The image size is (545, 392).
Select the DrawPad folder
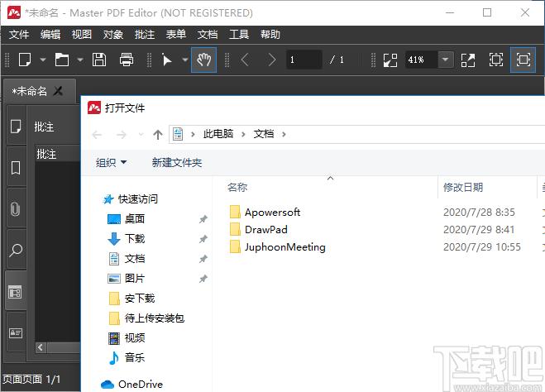tap(258, 229)
